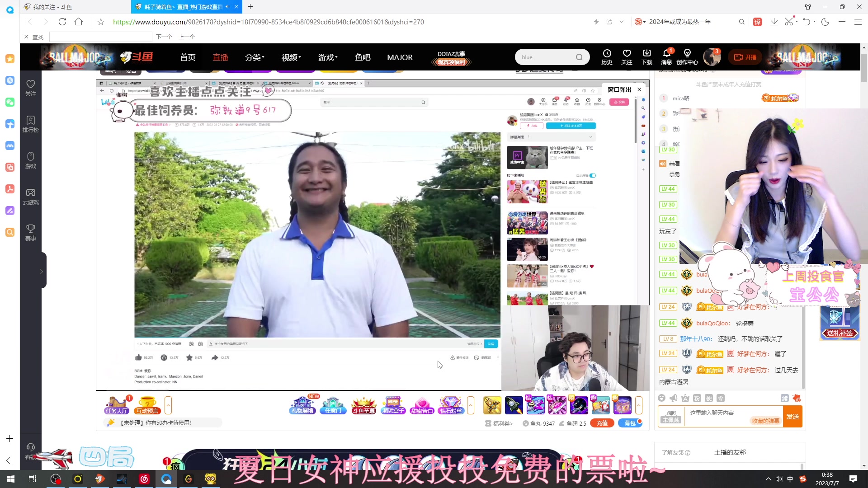Viewport: 868px width, 488px height.
Task: Toggle dark mode in the browser toolbar
Action: [826, 22]
